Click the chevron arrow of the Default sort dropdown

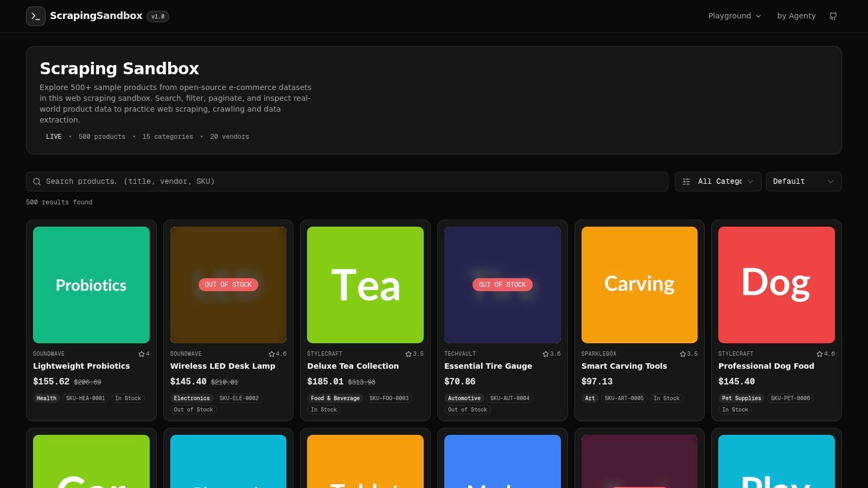(830, 182)
